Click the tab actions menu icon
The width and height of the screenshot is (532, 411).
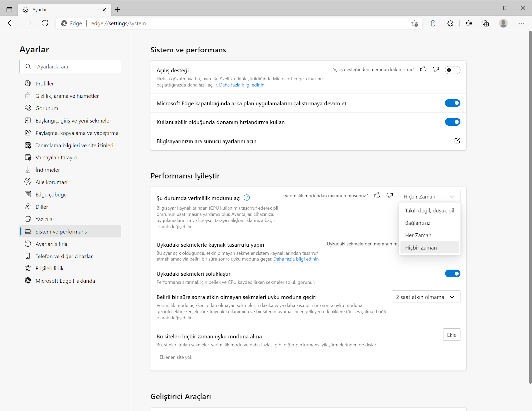coord(9,10)
